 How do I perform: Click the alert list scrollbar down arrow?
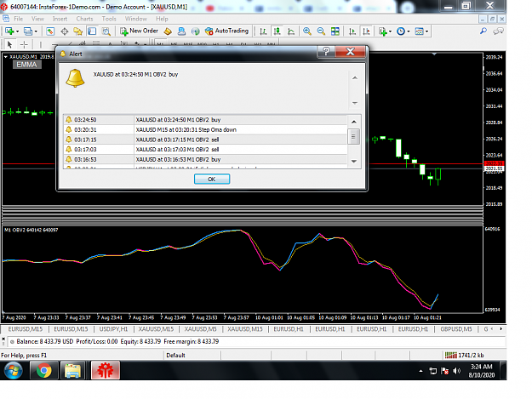354,162
